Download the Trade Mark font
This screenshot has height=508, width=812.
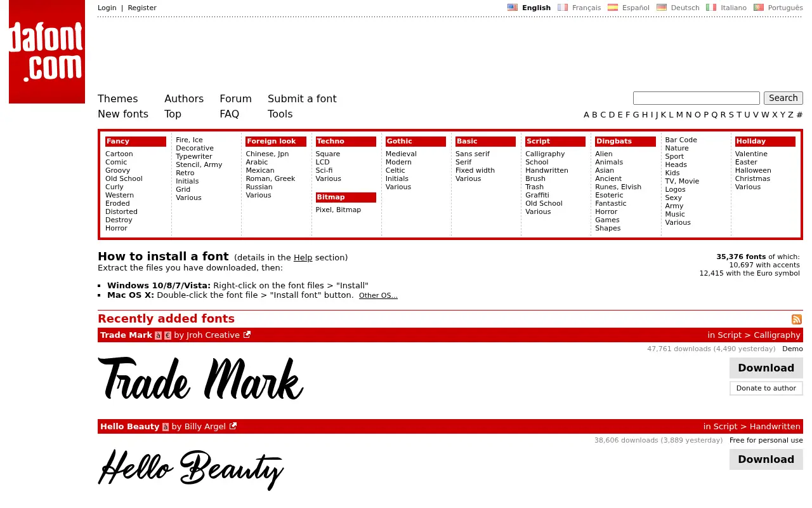click(766, 368)
